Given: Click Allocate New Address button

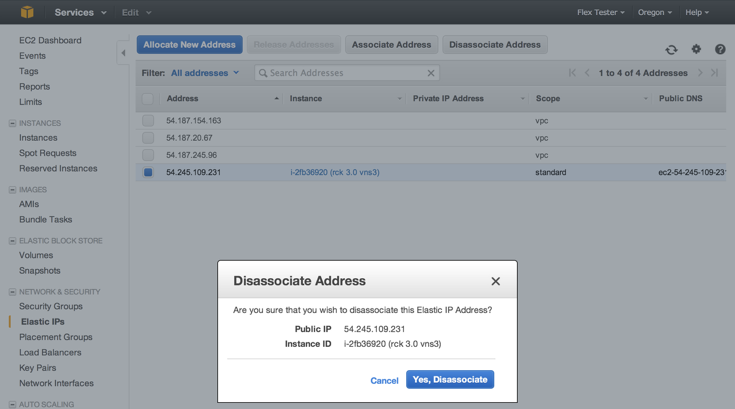Looking at the screenshot, I should tap(189, 45).
